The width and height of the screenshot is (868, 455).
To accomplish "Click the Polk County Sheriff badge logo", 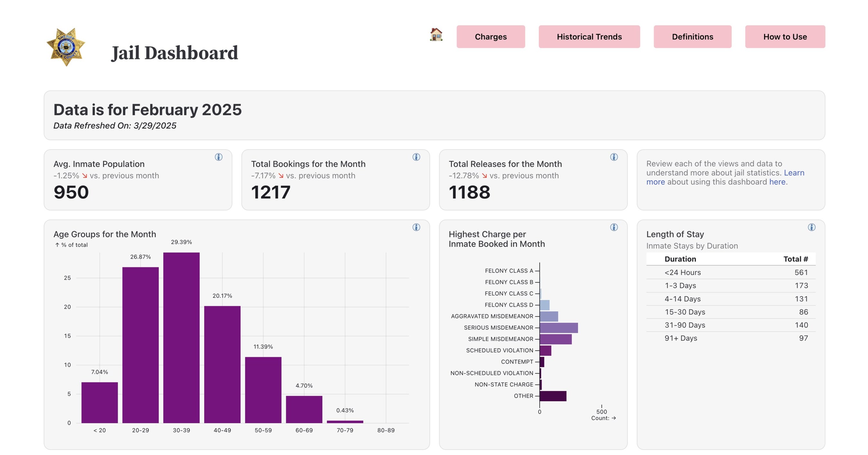I will click(x=66, y=46).
